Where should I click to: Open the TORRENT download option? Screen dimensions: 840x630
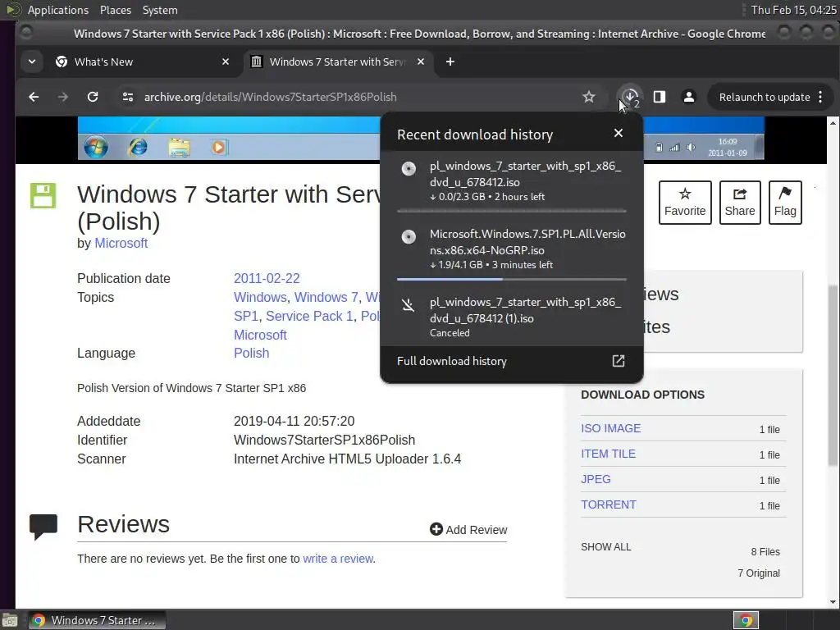(x=609, y=504)
